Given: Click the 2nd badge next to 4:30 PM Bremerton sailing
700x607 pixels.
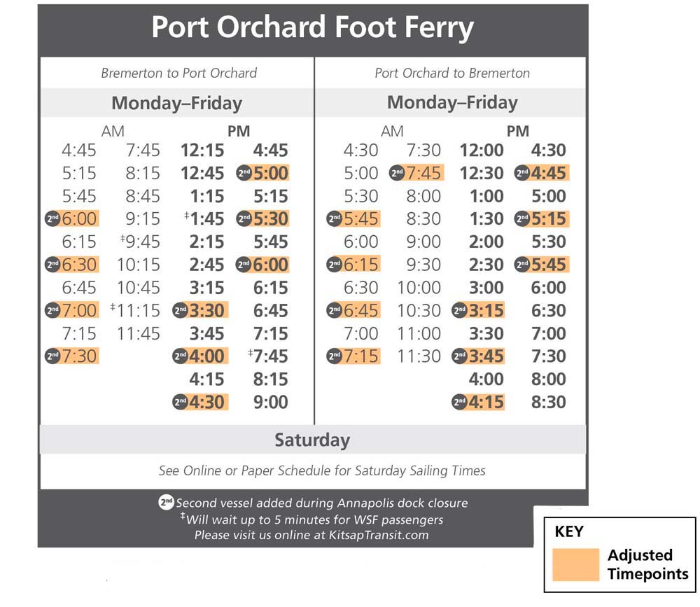Looking at the screenshot, I should coord(181,402).
